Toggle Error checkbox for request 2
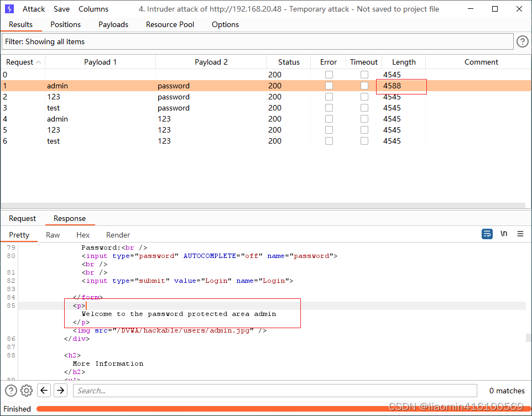The width and height of the screenshot is (532, 416). [x=329, y=97]
